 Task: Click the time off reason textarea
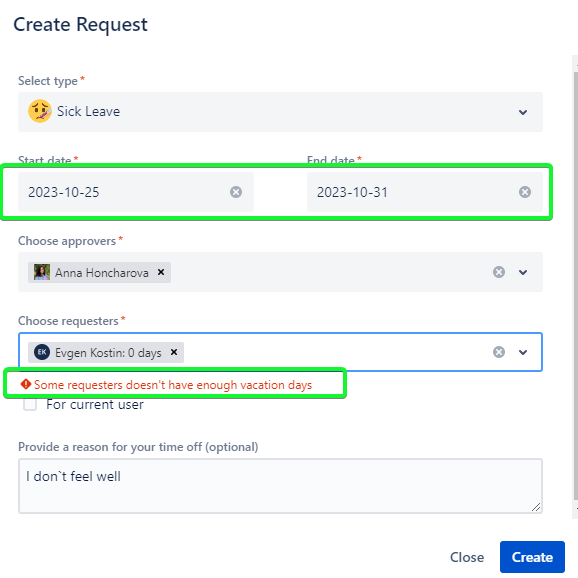pos(280,486)
